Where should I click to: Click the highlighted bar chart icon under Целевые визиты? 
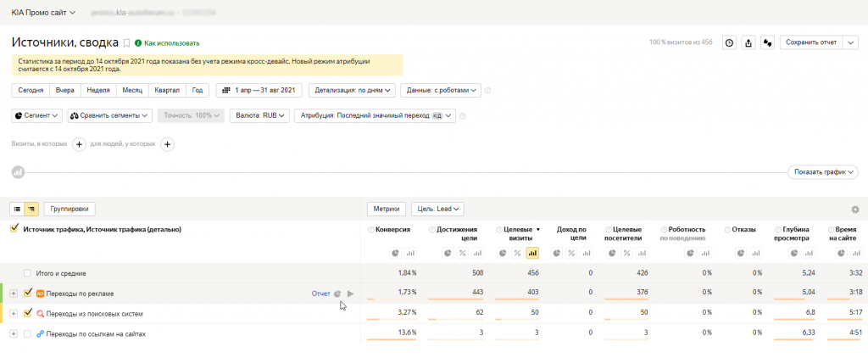pos(532,253)
